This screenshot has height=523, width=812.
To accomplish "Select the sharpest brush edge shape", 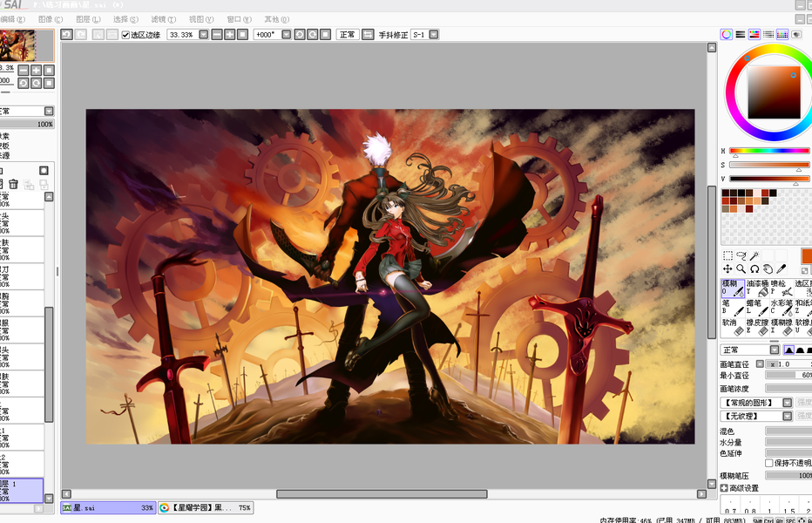I will tap(788, 350).
